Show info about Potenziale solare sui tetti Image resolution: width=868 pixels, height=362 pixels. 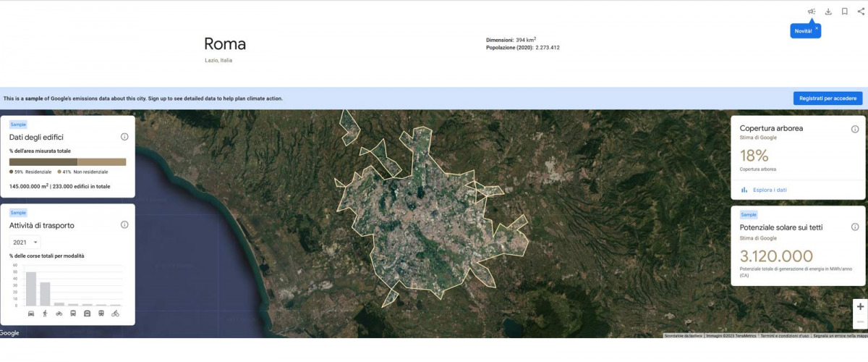(855, 227)
